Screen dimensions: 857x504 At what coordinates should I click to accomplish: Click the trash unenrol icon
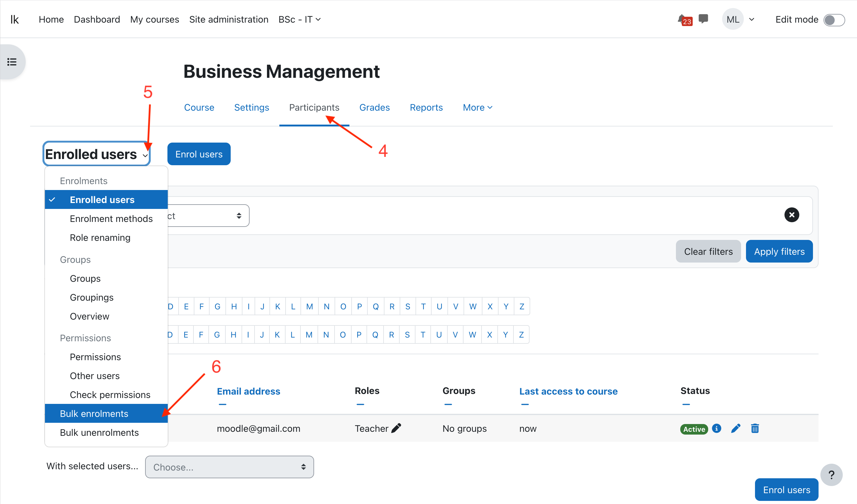click(755, 428)
